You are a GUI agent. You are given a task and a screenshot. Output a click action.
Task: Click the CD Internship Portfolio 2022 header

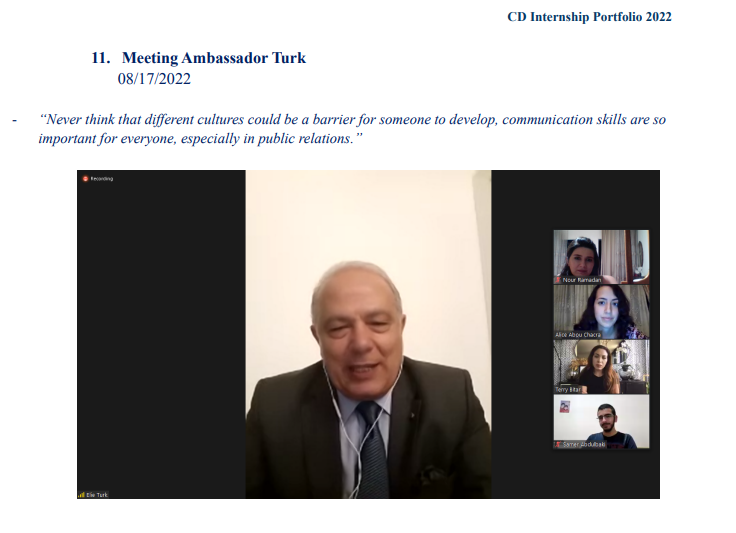tap(590, 17)
